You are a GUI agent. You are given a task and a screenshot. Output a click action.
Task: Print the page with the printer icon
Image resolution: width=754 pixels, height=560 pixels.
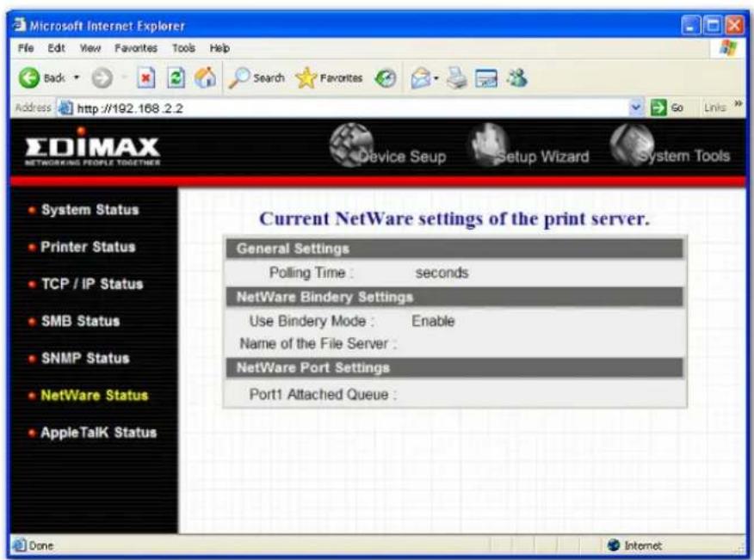[x=456, y=78]
